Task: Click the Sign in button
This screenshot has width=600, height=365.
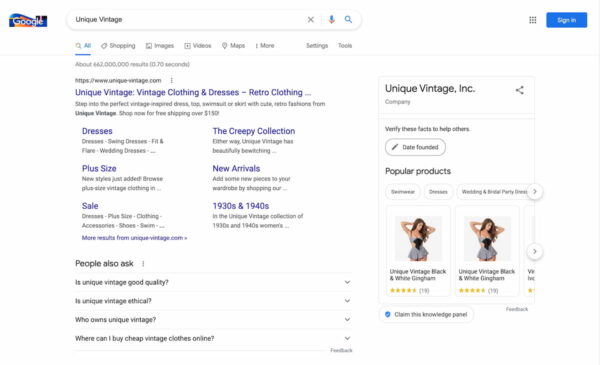Action: (566, 20)
